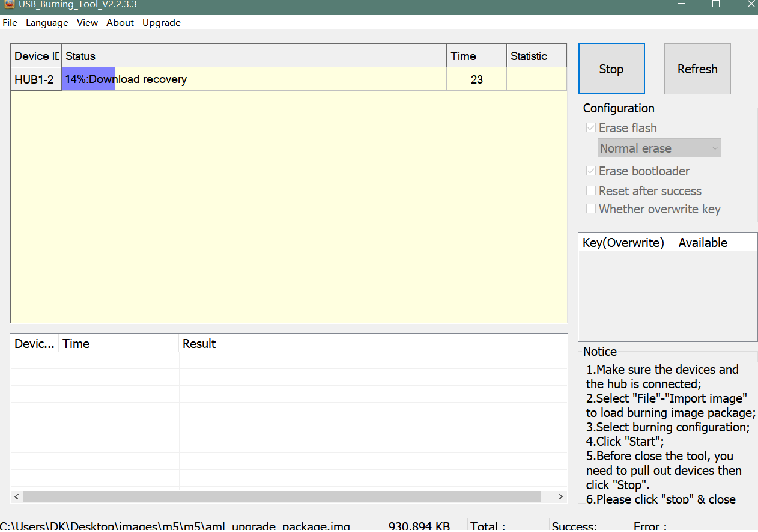Open the Language menu

tap(47, 23)
